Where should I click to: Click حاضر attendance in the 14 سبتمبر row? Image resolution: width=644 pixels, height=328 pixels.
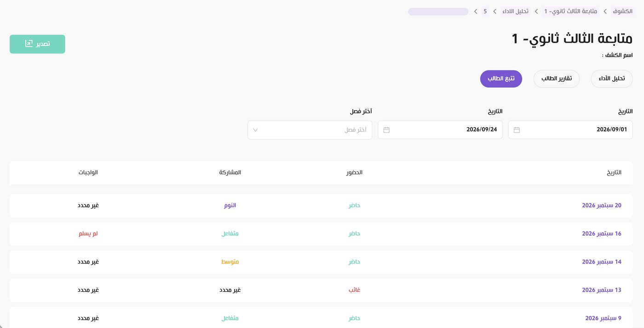pyautogui.click(x=354, y=262)
